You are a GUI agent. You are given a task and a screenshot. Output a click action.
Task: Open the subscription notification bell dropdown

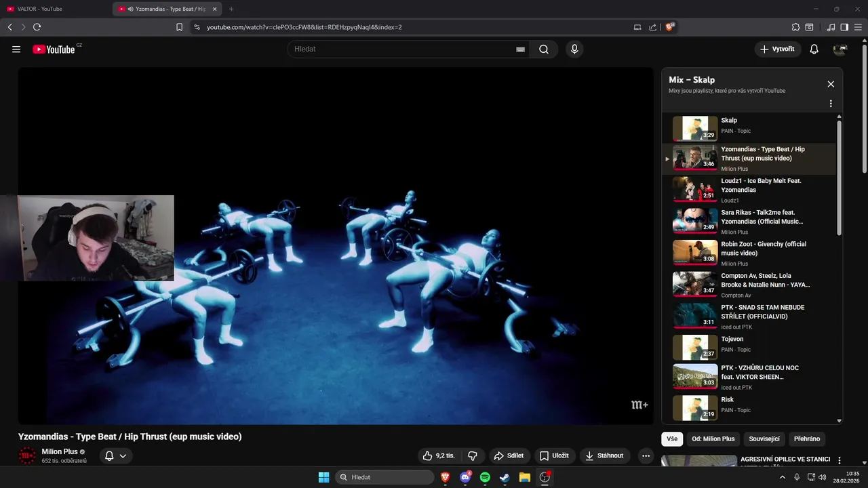[116, 456]
